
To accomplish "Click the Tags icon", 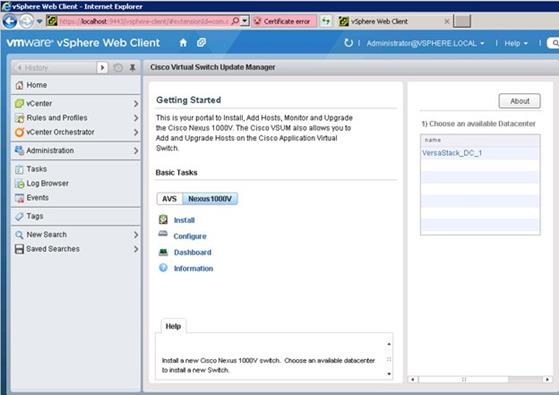I will point(19,216).
